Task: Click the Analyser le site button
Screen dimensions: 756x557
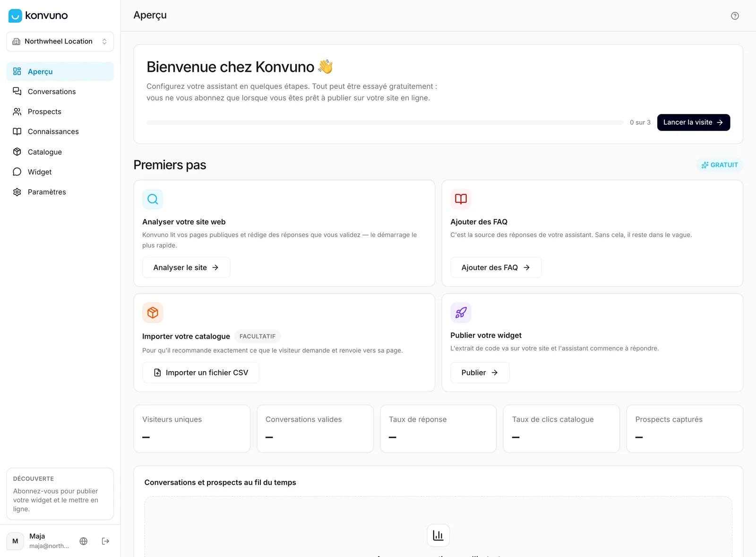Action: pyautogui.click(x=186, y=268)
